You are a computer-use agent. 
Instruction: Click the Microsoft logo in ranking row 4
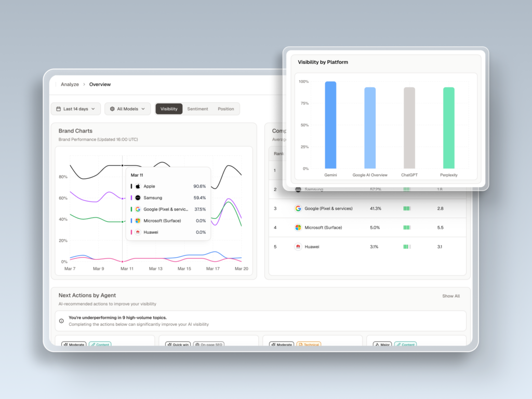tap(298, 228)
